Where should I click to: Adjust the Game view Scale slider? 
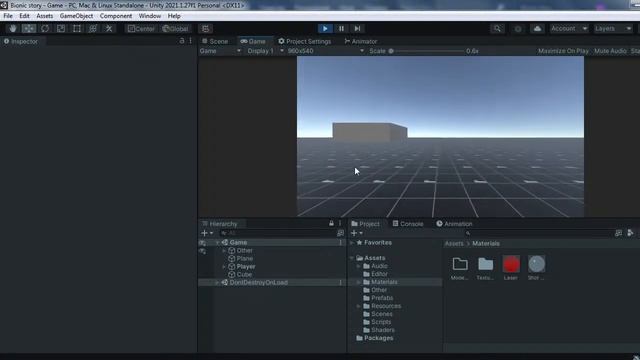point(427,51)
